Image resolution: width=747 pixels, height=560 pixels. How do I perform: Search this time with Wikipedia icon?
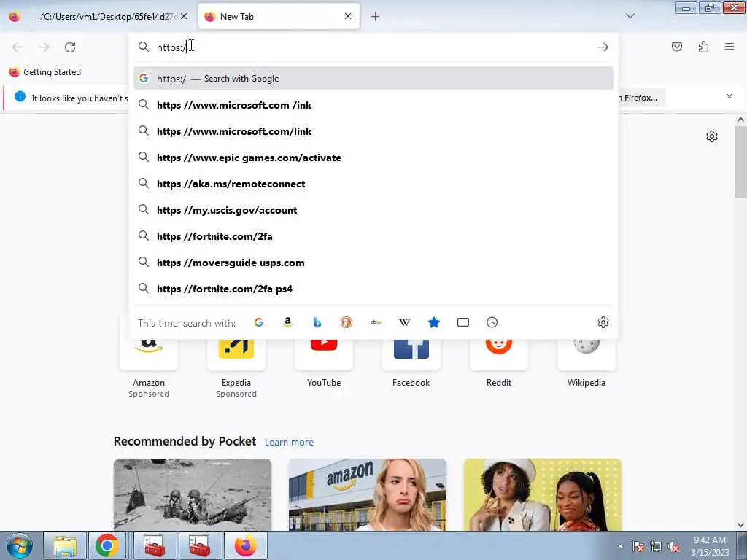click(x=404, y=322)
